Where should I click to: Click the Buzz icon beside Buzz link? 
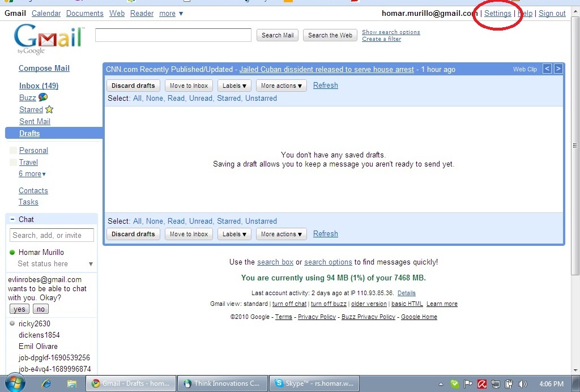(x=43, y=97)
